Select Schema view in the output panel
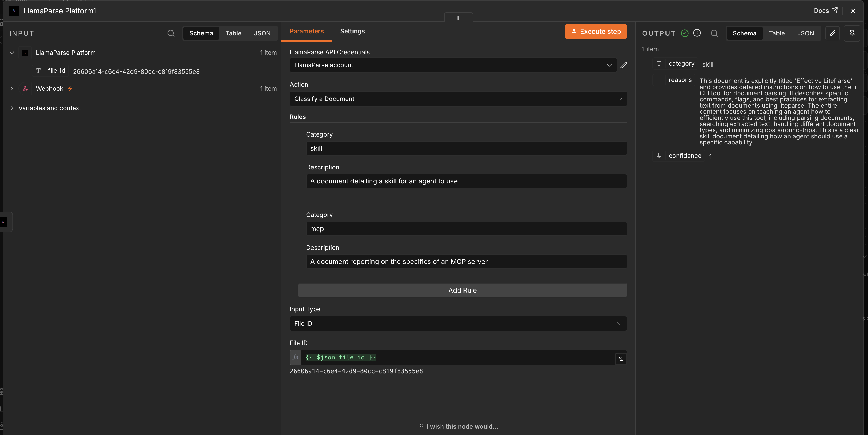Image resolution: width=868 pixels, height=435 pixels. pos(744,33)
